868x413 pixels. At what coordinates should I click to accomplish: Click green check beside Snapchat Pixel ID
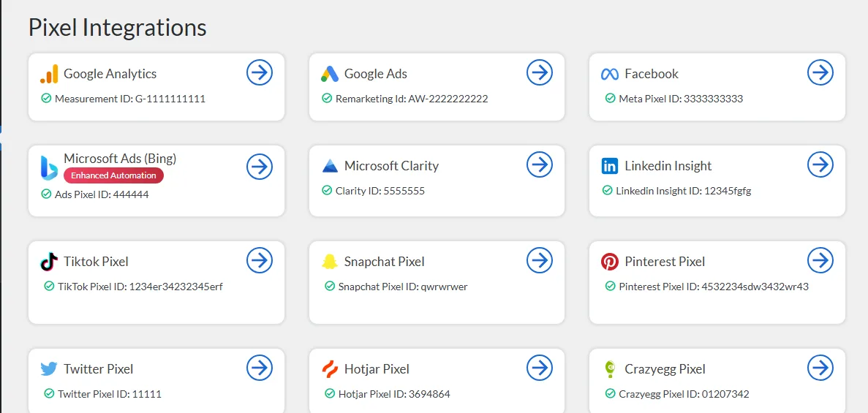click(x=330, y=287)
